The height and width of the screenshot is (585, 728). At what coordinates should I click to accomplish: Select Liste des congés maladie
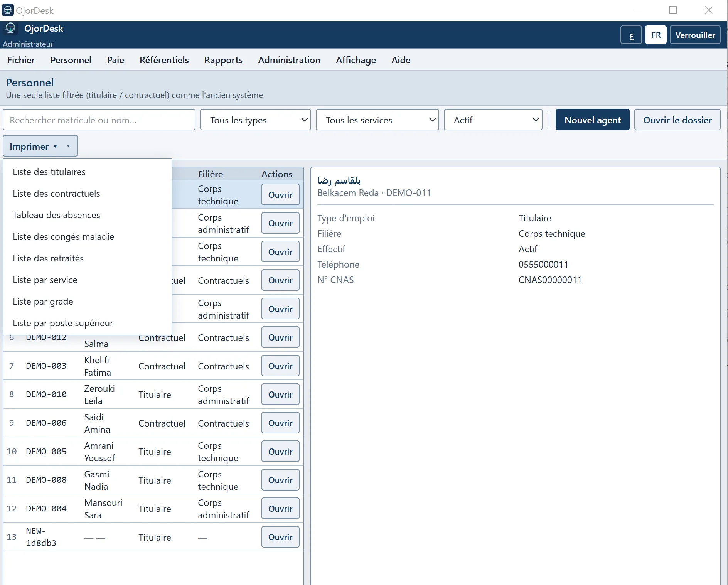(88, 237)
